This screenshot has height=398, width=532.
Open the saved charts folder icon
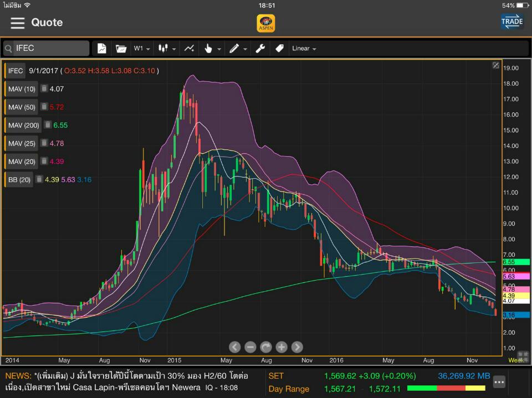[121, 49]
